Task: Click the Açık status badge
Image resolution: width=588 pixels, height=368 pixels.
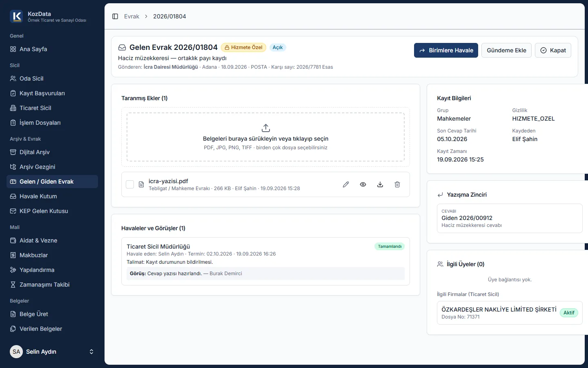Action: (x=278, y=47)
